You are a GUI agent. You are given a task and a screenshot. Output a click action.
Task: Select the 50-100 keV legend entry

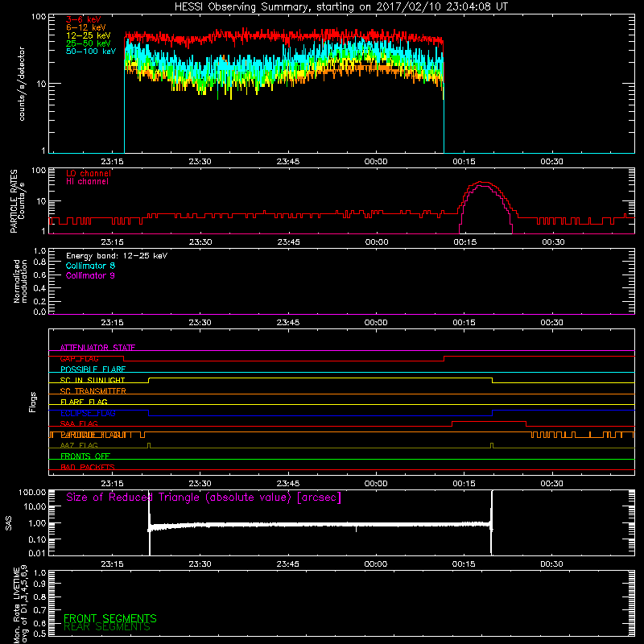(91, 52)
